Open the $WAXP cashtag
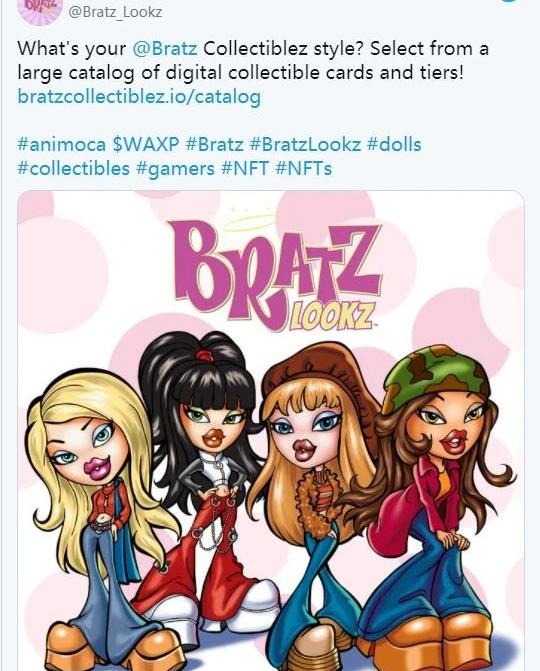This screenshot has width=540, height=671. (145, 144)
